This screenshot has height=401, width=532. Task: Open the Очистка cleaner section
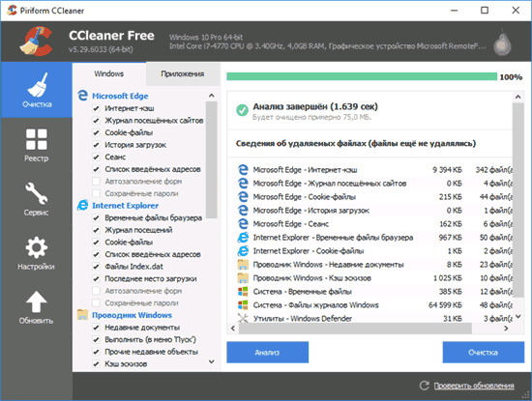pyautogui.click(x=37, y=90)
